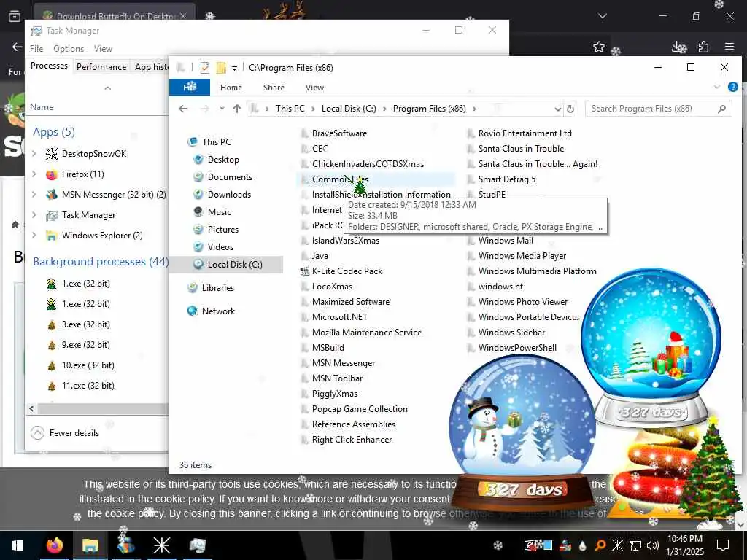The width and height of the screenshot is (747, 560).
Task: Click Fewer details in Task Manager
Action: click(65, 433)
